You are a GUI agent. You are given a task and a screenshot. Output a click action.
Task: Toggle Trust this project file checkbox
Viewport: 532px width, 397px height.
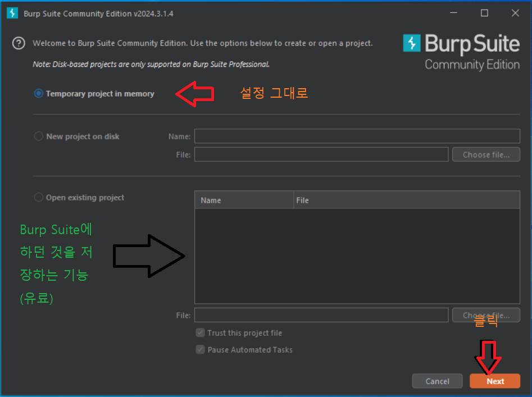200,332
